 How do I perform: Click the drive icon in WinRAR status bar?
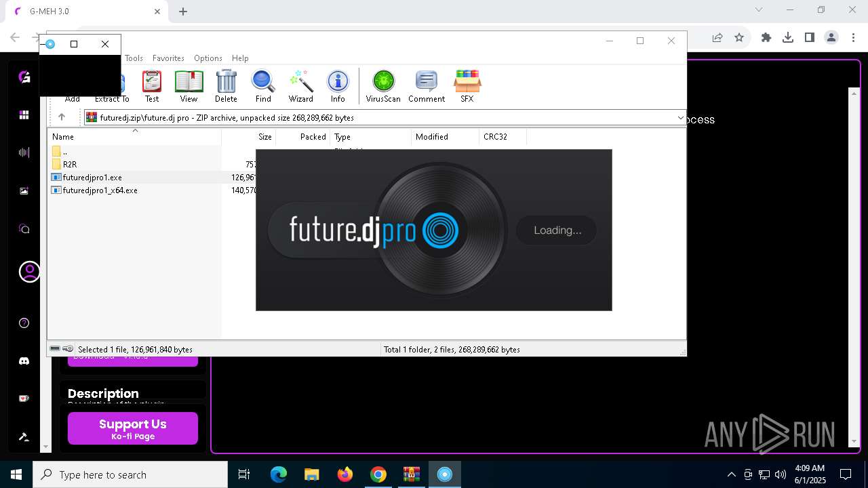[55, 348]
